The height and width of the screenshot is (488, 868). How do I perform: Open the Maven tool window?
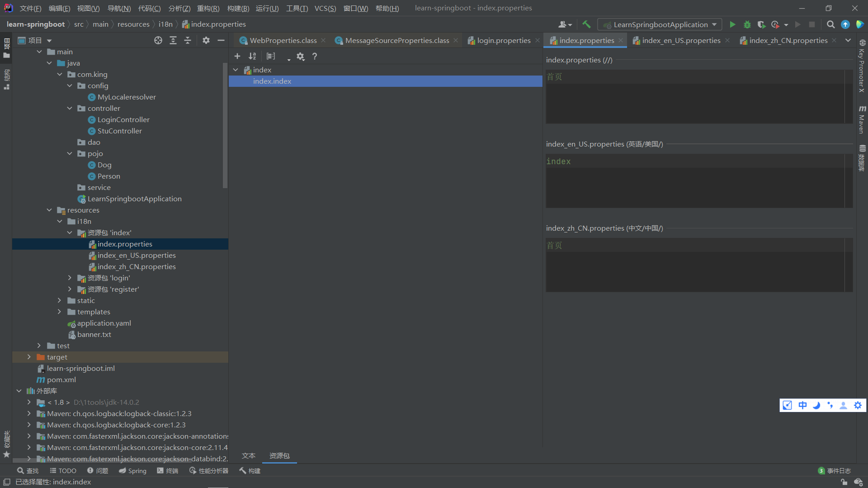click(862, 119)
